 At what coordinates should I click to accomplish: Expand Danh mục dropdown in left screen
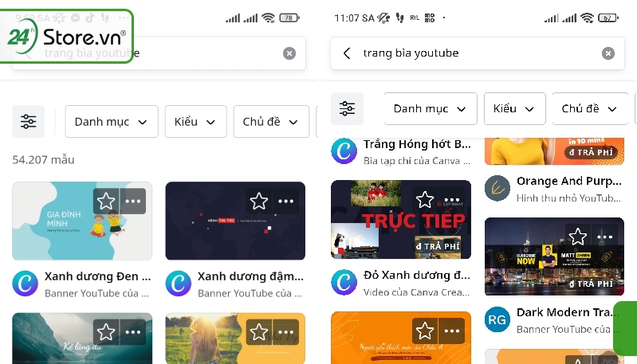click(112, 122)
